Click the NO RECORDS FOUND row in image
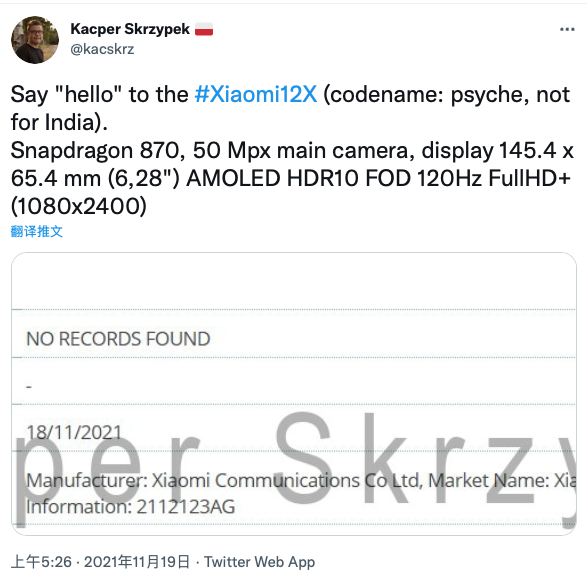This screenshot has height=583, width=587. [x=294, y=334]
